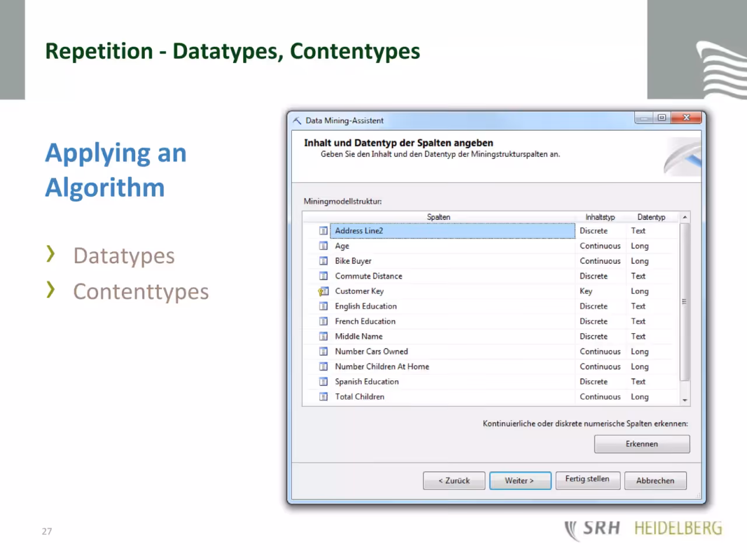Click Continuous for Number Children At Home
The width and height of the screenshot is (747, 560).
coord(600,367)
